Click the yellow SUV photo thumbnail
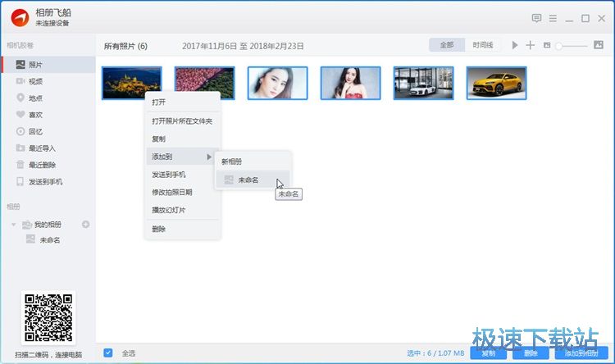Screen dimensions: 615x364 coord(497,83)
